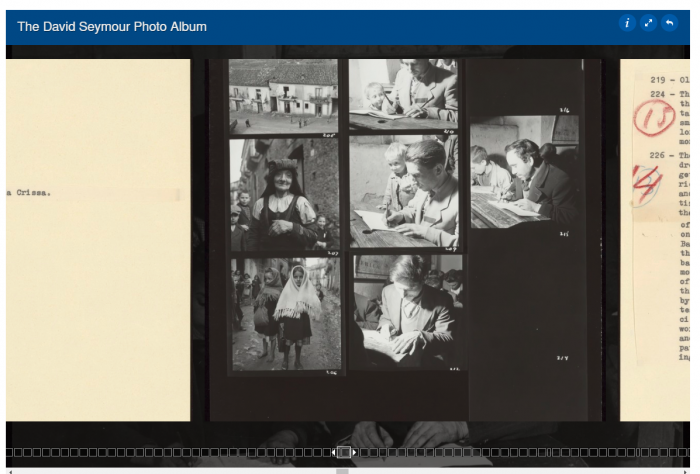Click caption entry number 219
This screenshot has height=474, width=700.
click(x=657, y=80)
